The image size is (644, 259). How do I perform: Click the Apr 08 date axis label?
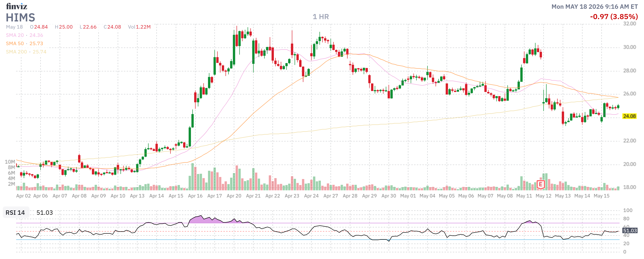(79, 196)
